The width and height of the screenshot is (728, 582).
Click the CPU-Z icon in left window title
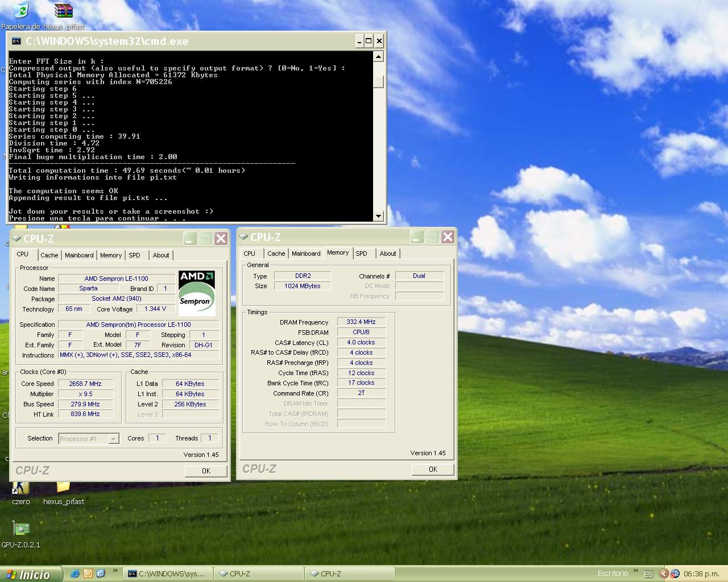pyautogui.click(x=16, y=238)
